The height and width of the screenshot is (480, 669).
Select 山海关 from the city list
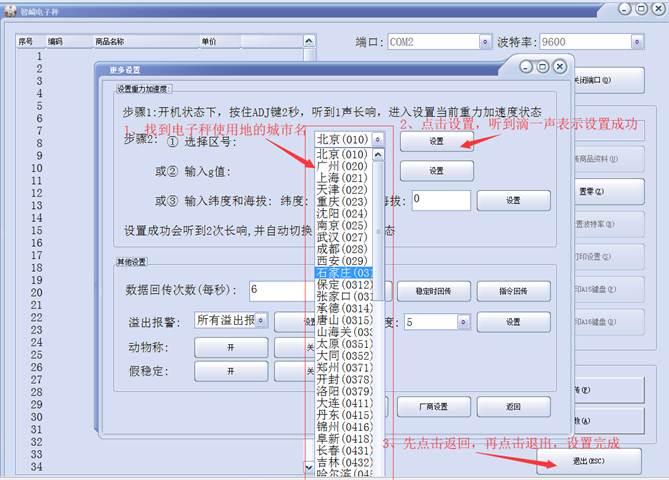(343, 332)
